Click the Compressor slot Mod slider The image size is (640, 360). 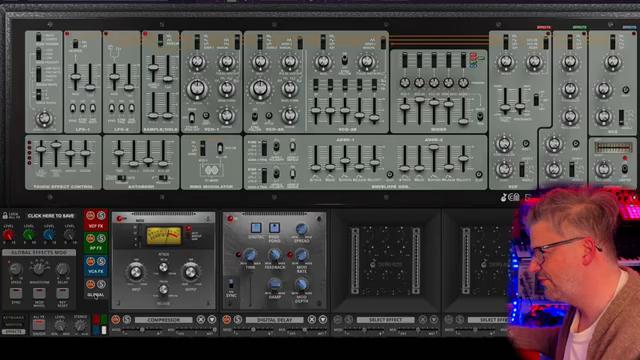tap(141, 330)
